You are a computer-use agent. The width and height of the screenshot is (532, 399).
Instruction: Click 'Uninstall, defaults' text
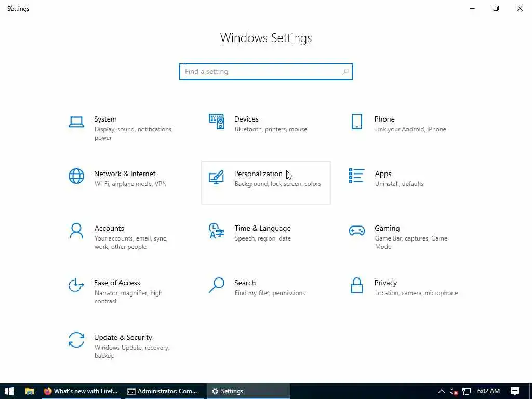point(399,184)
